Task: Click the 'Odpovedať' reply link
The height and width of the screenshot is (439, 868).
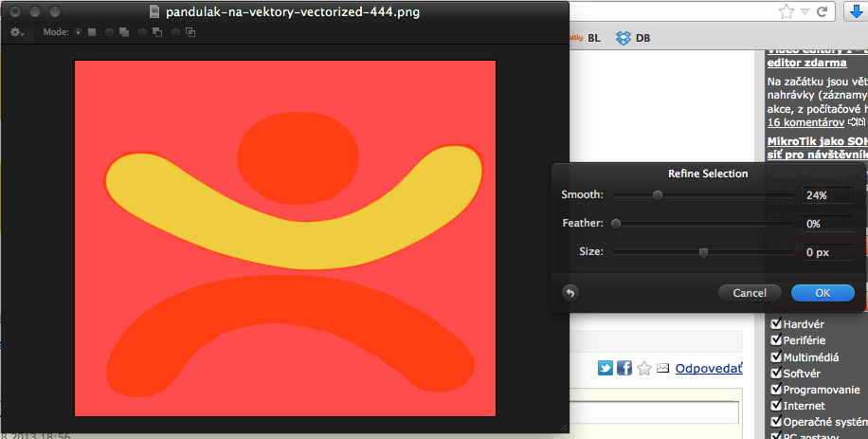Action: [x=709, y=368]
